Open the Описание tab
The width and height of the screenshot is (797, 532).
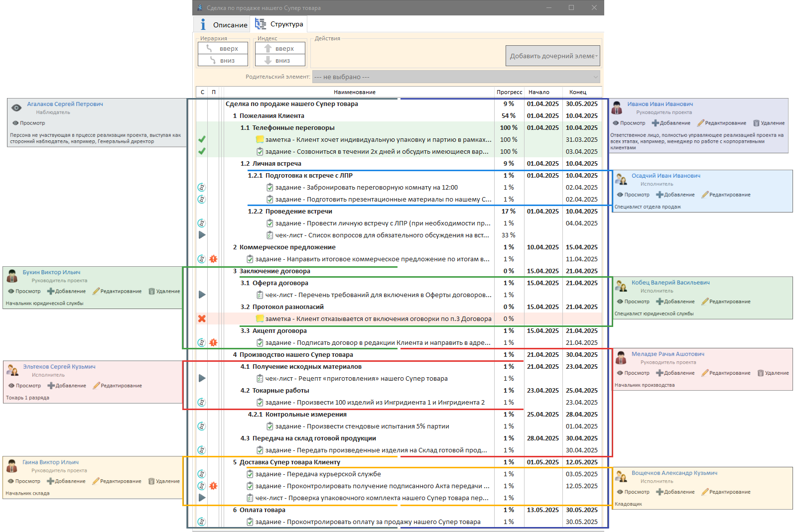click(x=230, y=25)
